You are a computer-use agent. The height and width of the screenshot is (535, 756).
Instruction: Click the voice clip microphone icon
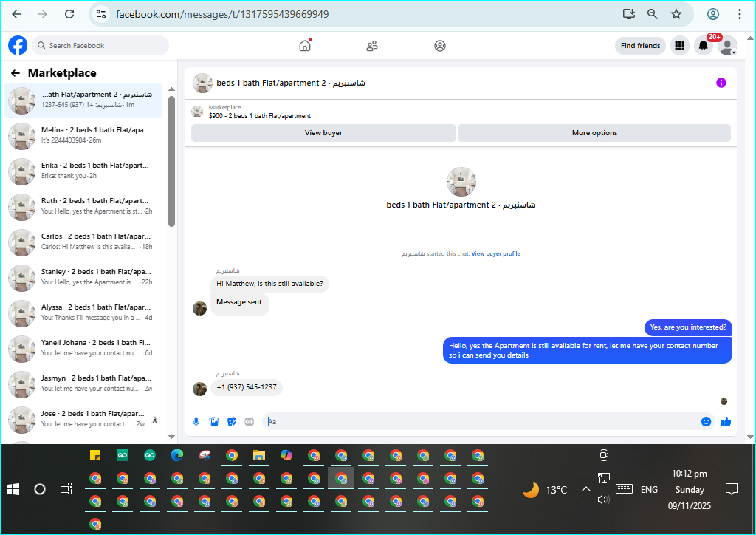tap(196, 422)
